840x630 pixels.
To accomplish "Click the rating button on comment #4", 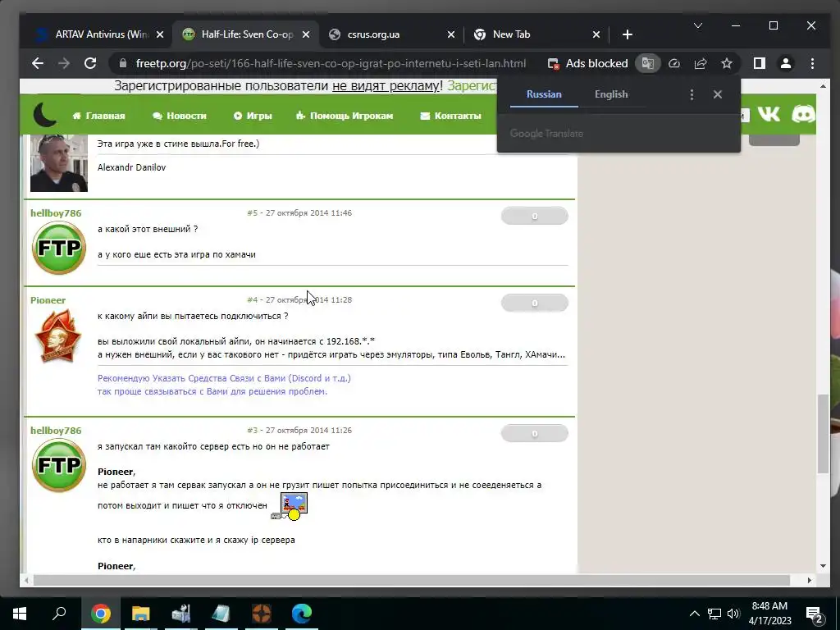I will (534, 304).
